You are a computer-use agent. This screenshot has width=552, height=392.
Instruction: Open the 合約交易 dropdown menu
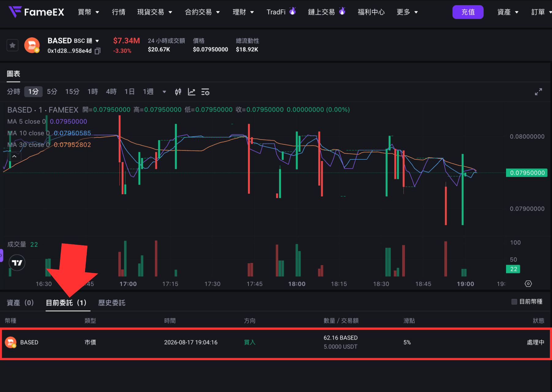pos(202,12)
